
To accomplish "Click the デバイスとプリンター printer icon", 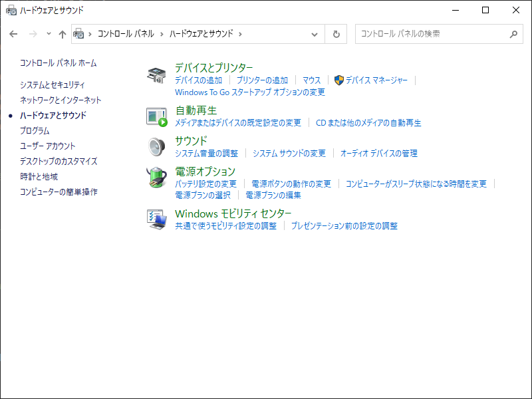I will point(156,75).
